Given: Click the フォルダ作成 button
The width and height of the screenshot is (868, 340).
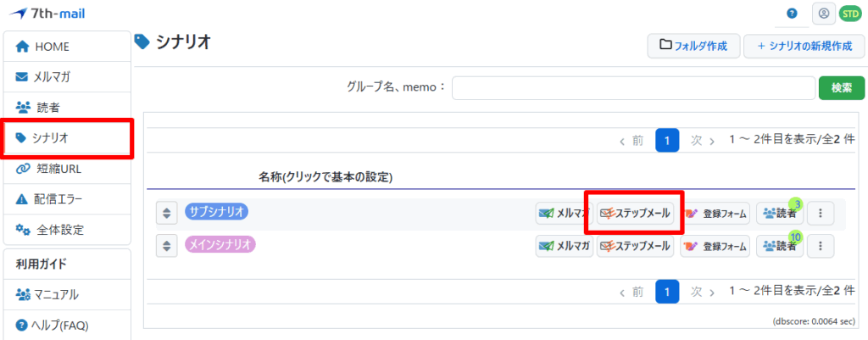Looking at the screenshot, I should click(x=693, y=46).
